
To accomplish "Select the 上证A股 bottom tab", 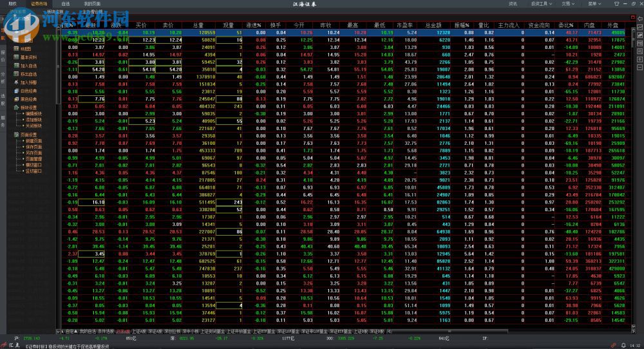I will (140, 332).
